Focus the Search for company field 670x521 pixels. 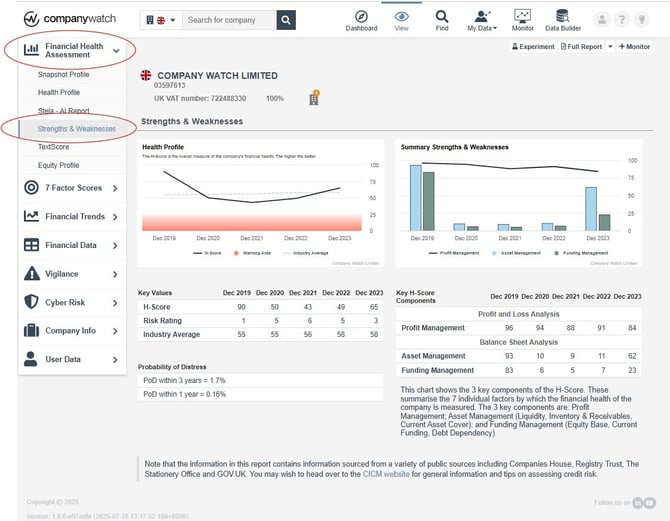pos(229,20)
